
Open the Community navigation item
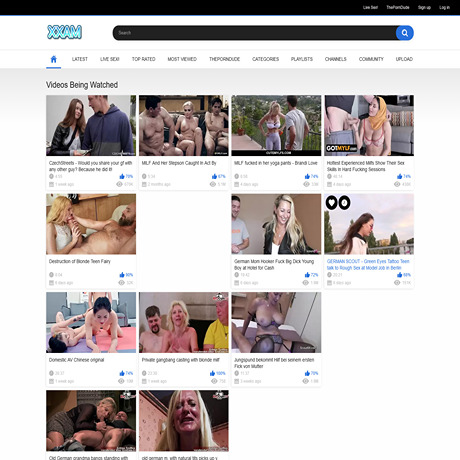pyautogui.click(x=371, y=59)
